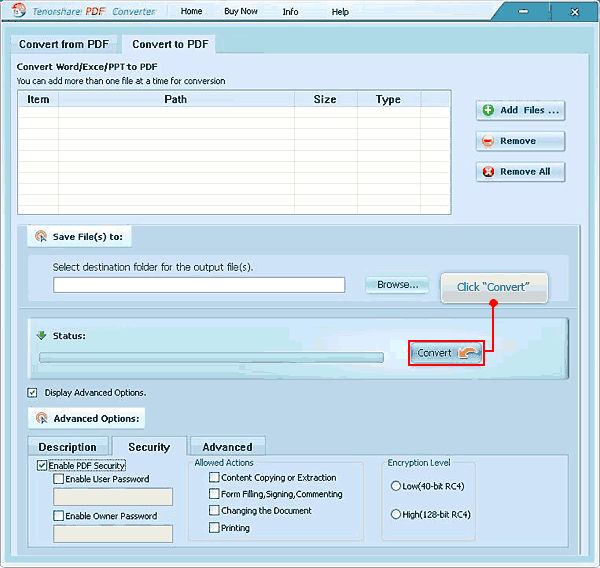Click the Size column header

pos(325,100)
